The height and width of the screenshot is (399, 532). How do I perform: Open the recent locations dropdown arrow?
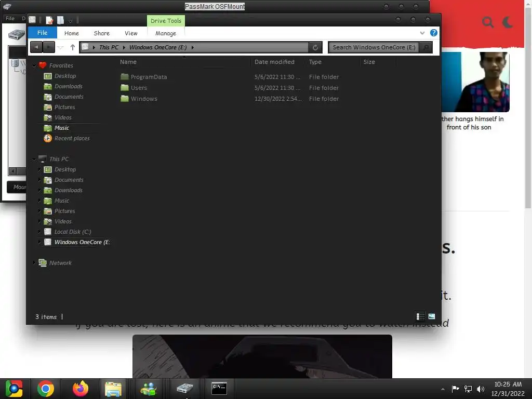(x=60, y=47)
